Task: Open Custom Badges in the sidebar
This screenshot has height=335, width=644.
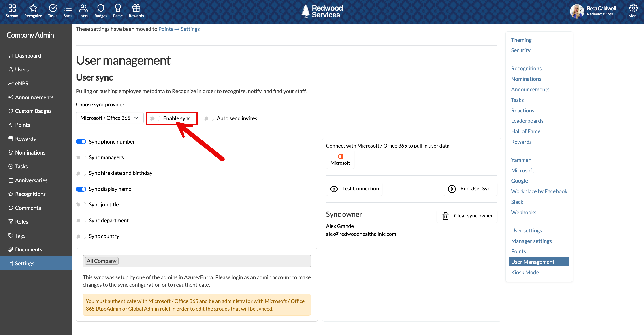Action: point(33,111)
